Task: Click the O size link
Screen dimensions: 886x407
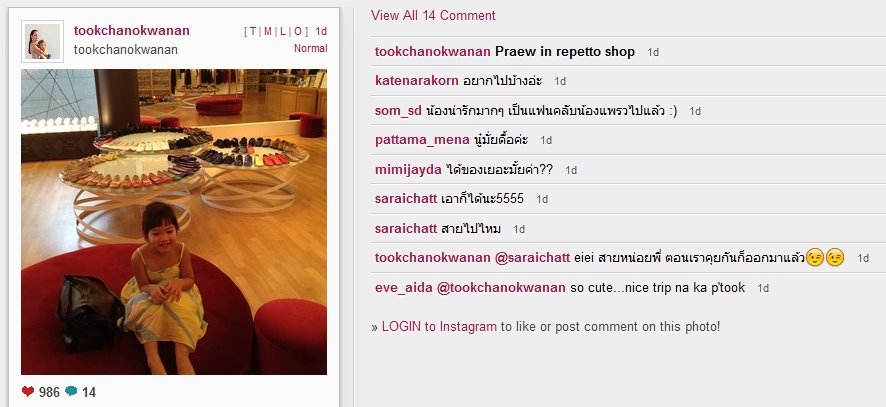Action: [x=298, y=32]
